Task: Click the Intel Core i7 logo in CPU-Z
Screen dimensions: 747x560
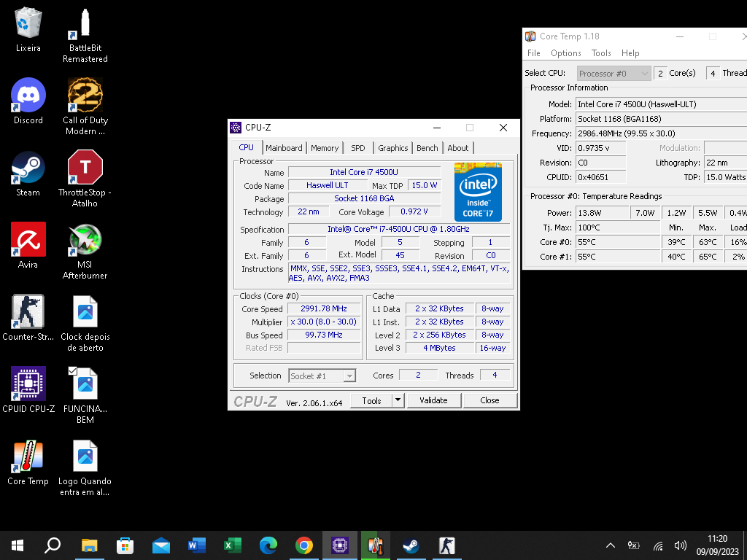Action: (x=478, y=192)
